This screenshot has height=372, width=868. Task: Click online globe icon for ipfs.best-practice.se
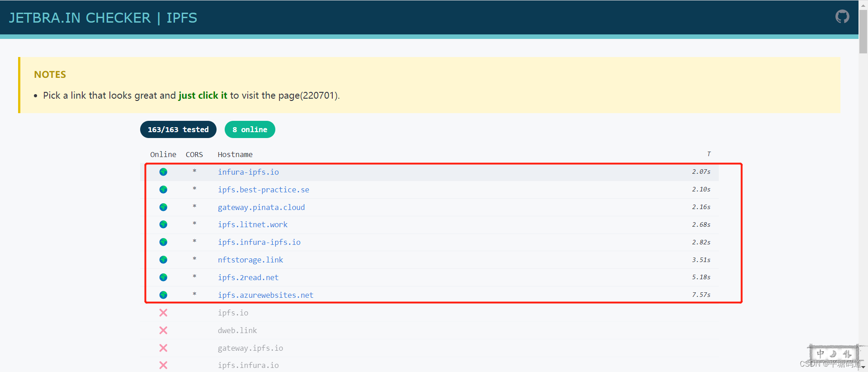pyautogui.click(x=163, y=190)
